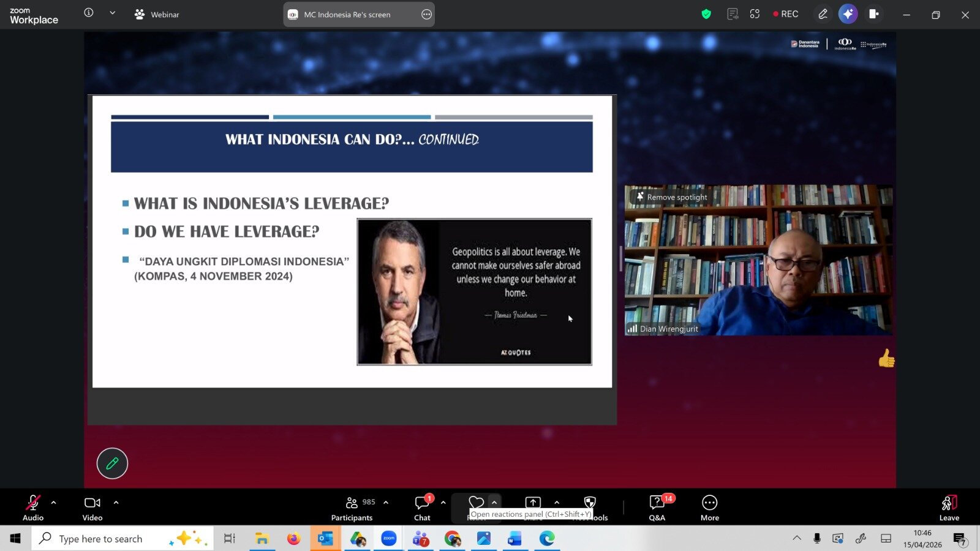The height and width of the screenshot is (551, 980).
Task: Click the microphone tray icon
Action: click(817, 538)
